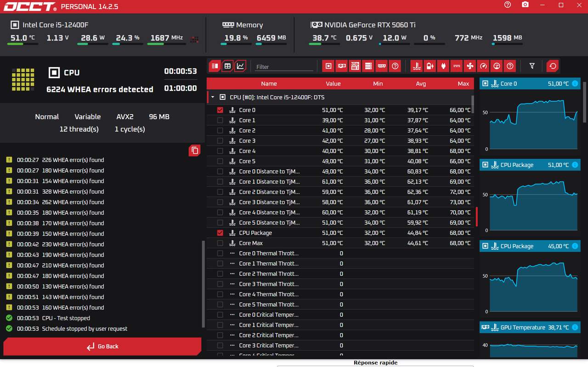Viewport: 588px width, 367px height.
Task: Toggle the battery sensor type filter
Action: coord(430,66)
